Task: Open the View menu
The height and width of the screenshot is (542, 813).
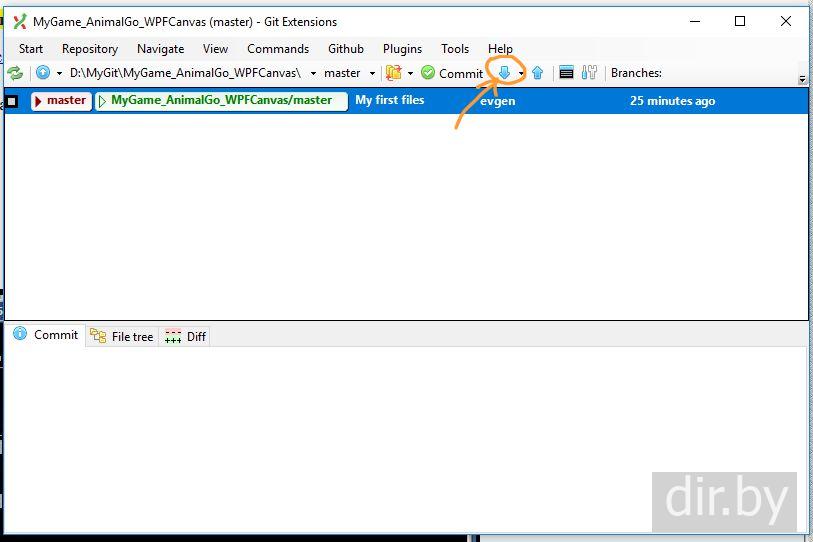Action: point(215,49)
